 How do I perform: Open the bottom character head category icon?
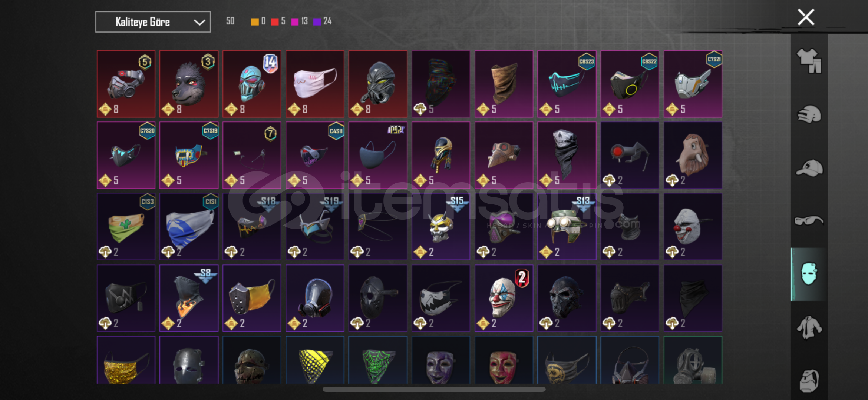809,381
